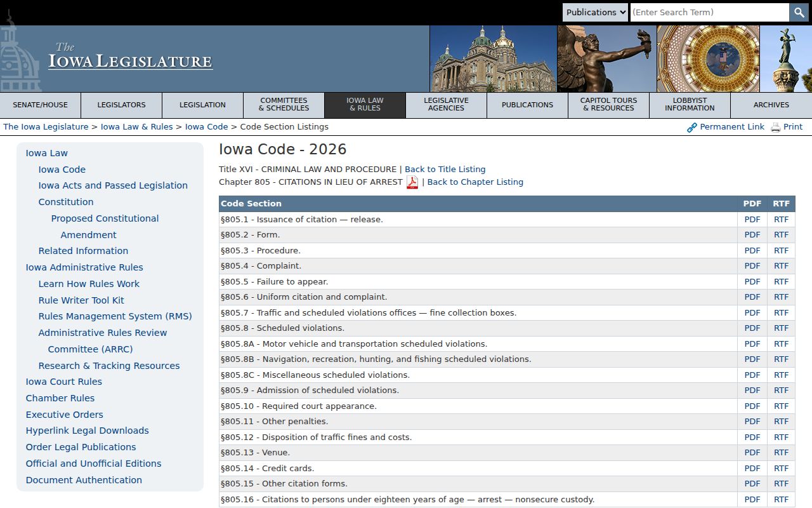Viewport: 812px width, 508px height.
Task: Go to Iowa Law & Rules breadcrumb
Action: click(x=136, y=127)
